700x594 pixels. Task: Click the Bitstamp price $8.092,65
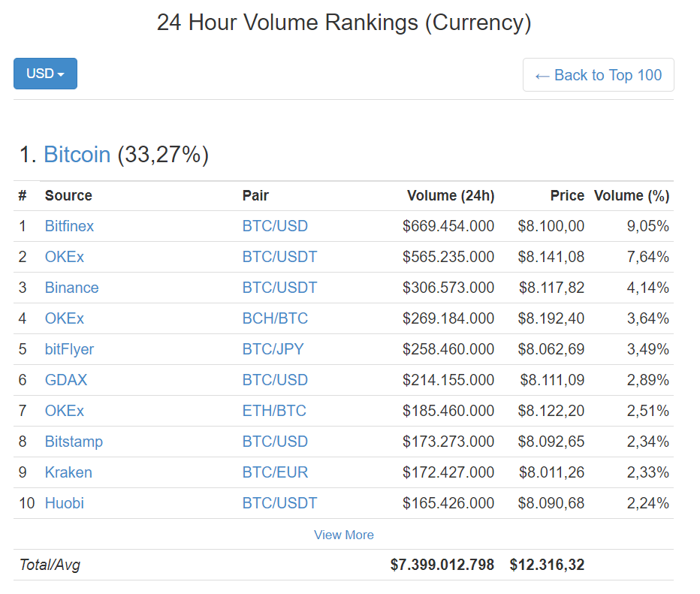[551, 442]
